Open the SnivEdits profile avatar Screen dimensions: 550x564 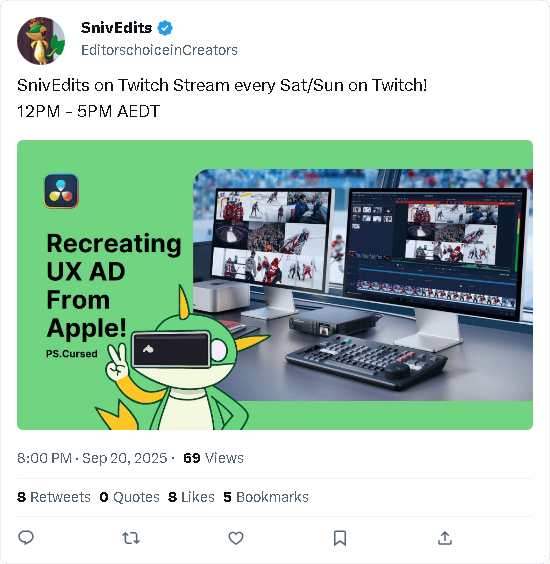pyautogui.click(x=41, y=41)
